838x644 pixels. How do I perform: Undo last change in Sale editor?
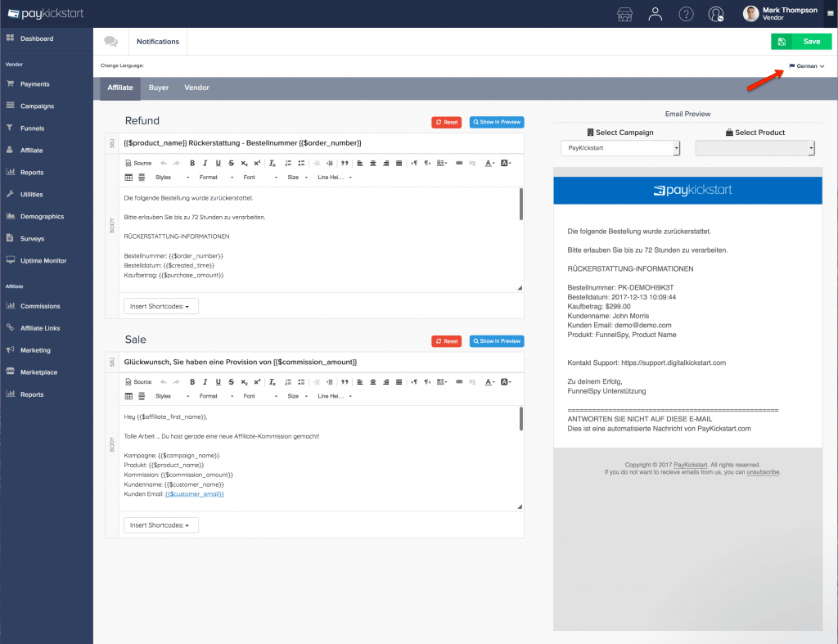[164, 382]
